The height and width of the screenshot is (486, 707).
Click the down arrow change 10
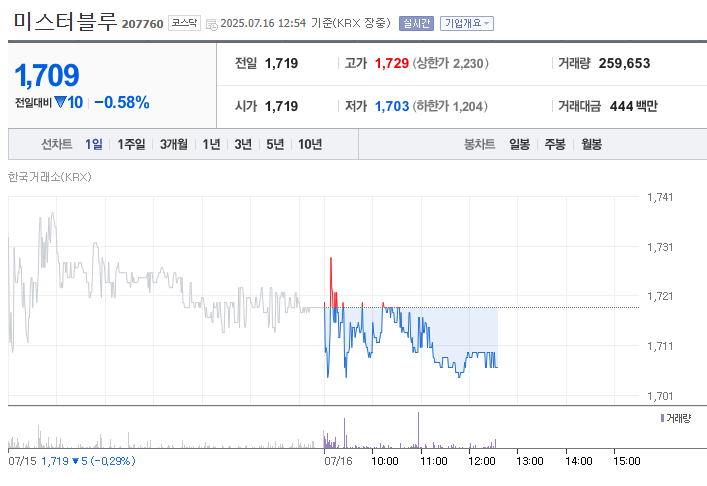click(69, 103)
